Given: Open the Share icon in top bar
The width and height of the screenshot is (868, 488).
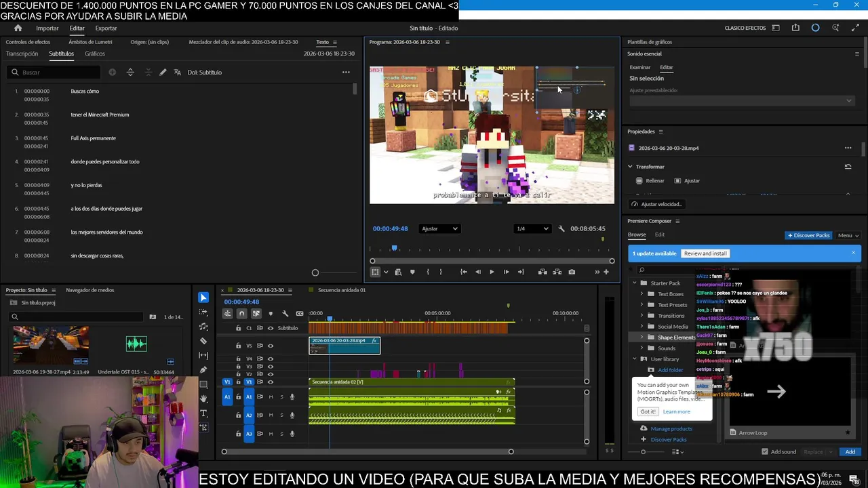Looking at the screenshot, I should tap(795, 28).
